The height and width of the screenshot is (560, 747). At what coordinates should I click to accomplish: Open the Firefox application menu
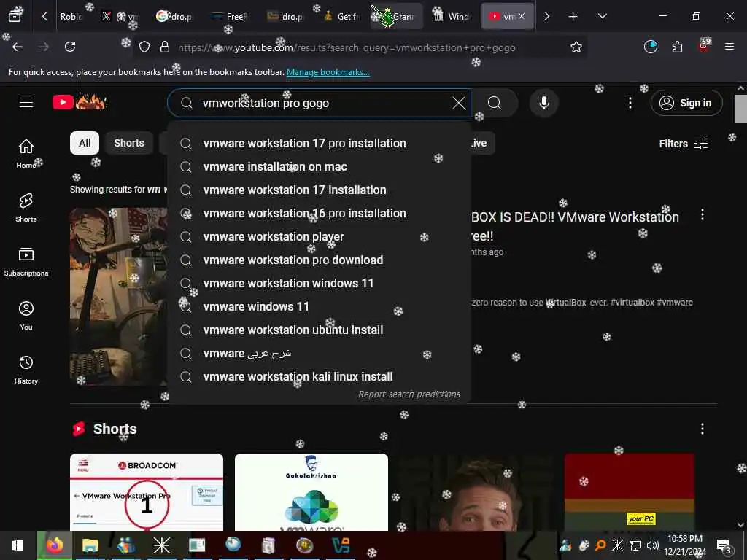(729, 47)
